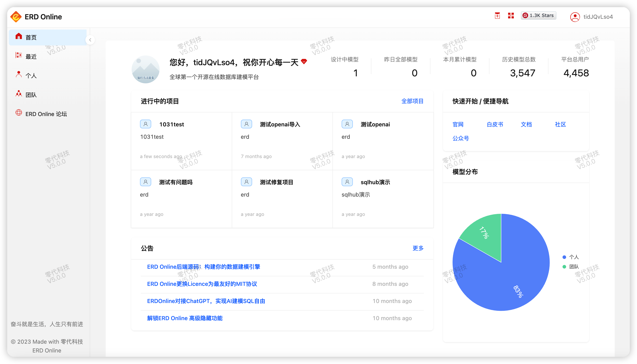Screen dimensions: 637x364
Task: Click the 历史模型总数 value 3,547
Action: click(523, 73)
